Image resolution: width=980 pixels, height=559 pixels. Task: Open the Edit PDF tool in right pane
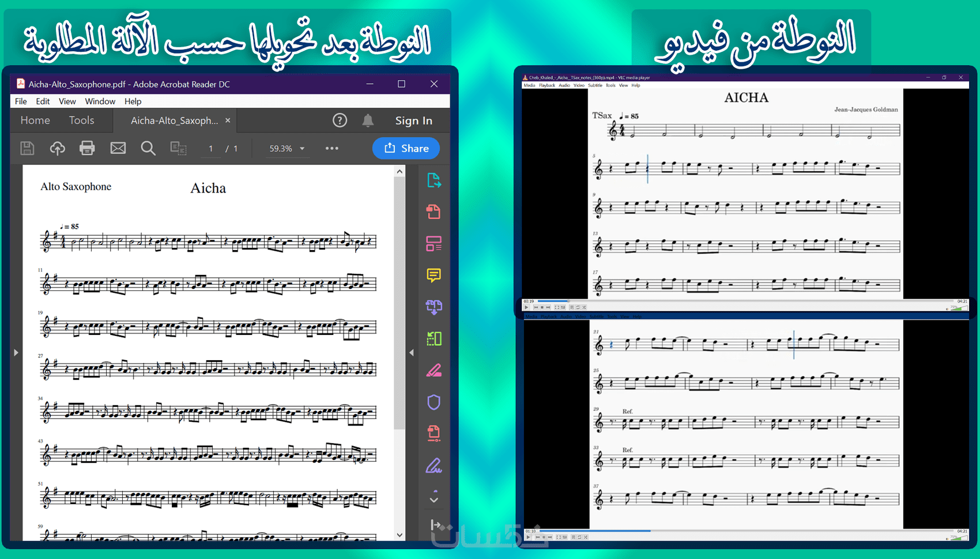[434, 243]
